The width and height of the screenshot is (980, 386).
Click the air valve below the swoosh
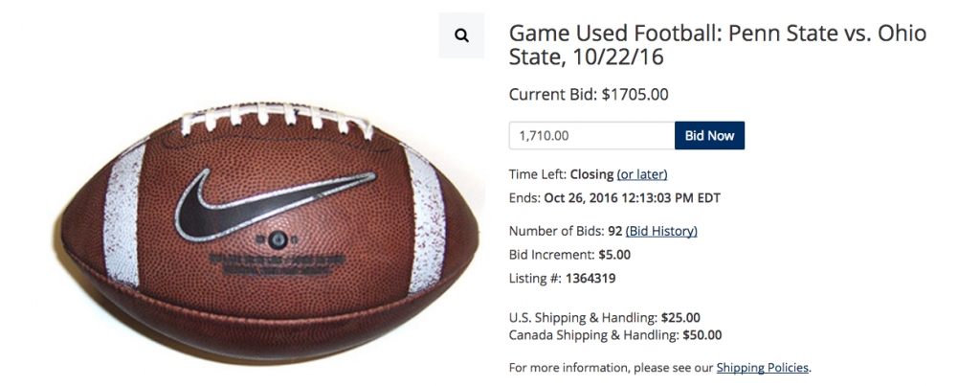tap(277, 239)
